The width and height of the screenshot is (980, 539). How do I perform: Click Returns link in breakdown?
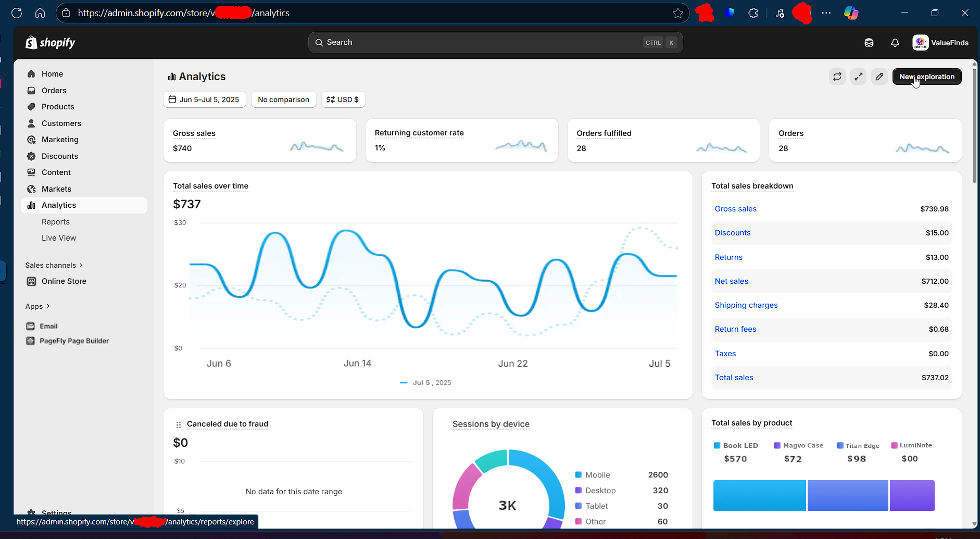click(728, 257)
